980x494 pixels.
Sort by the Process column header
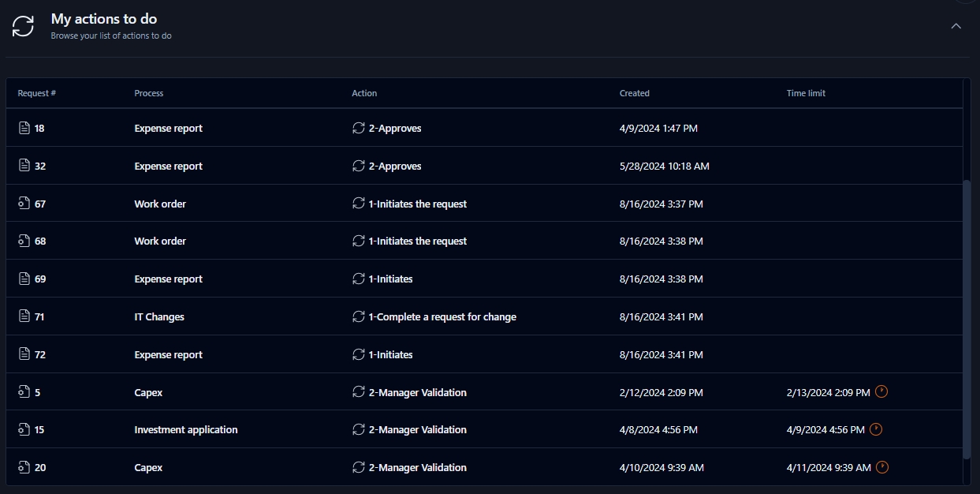(x=149, y=93)
